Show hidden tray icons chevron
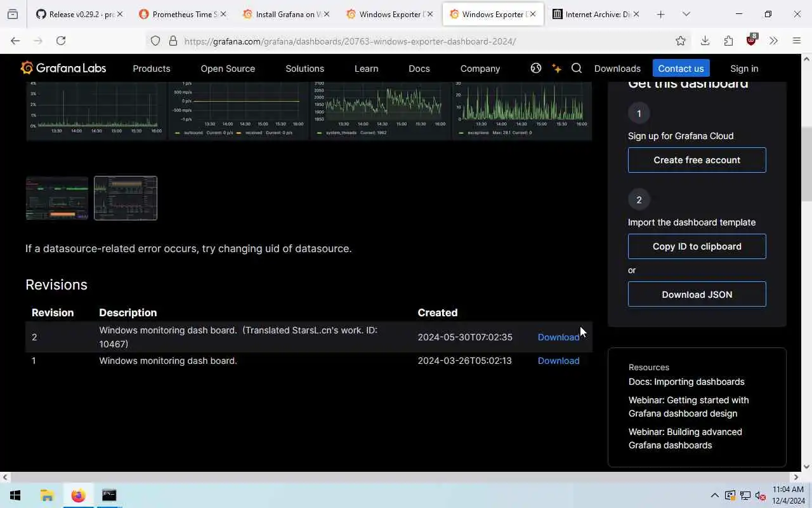812x508 pixels. (x=714, y=495)
